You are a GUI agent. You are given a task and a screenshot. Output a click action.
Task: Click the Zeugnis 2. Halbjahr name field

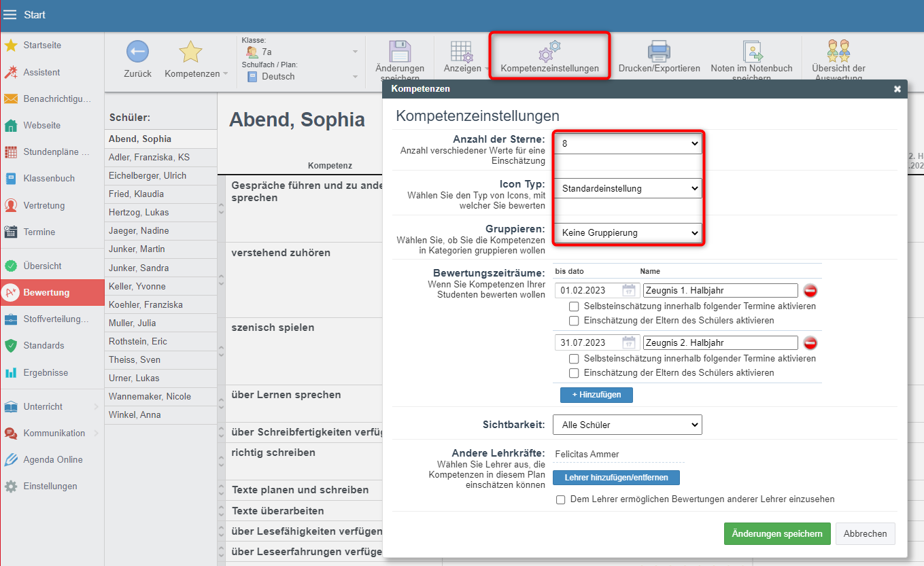click(720, 343)
